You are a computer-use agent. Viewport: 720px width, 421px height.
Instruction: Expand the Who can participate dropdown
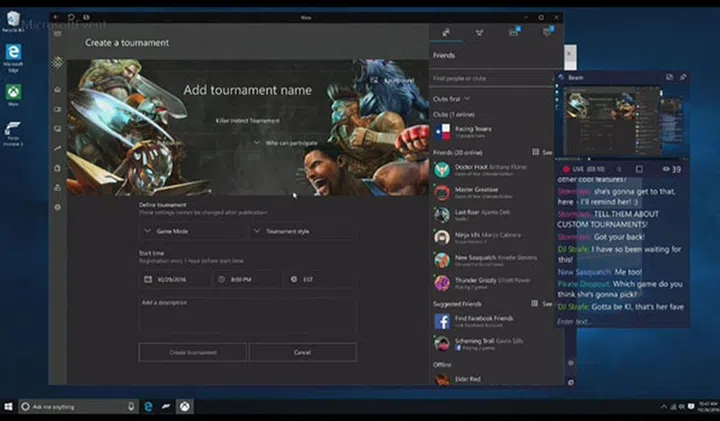290,143
